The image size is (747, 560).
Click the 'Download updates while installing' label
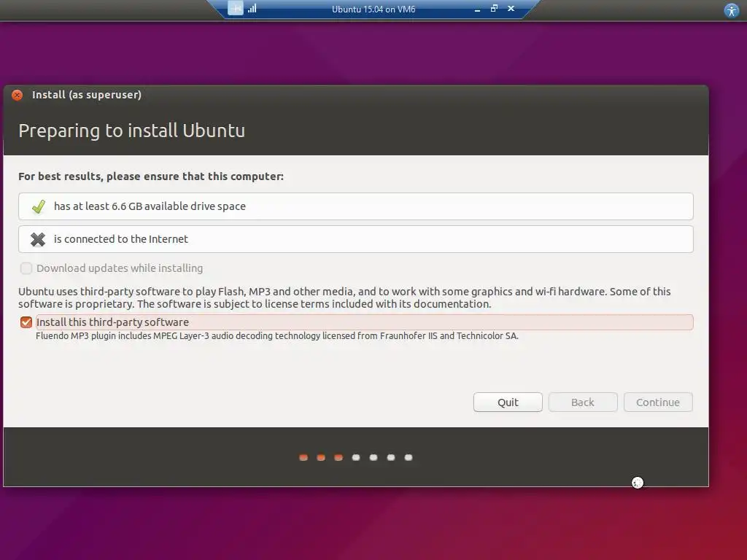120,268
